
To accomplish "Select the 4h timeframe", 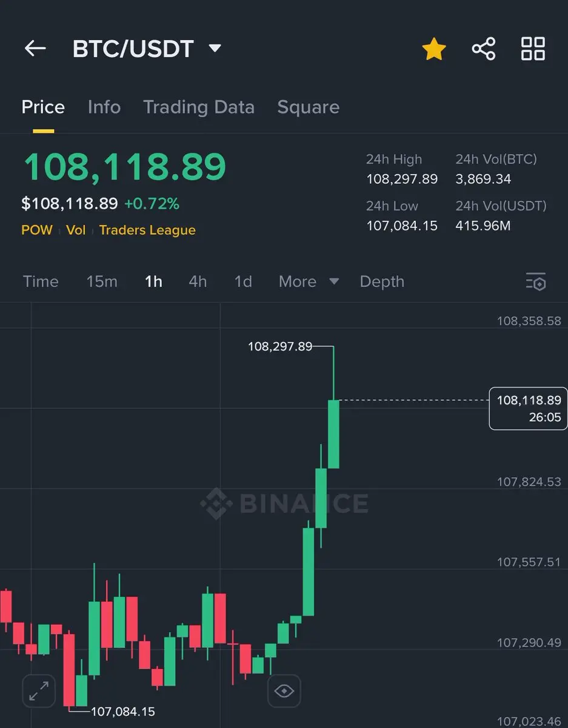I will [x=198, y=281].
